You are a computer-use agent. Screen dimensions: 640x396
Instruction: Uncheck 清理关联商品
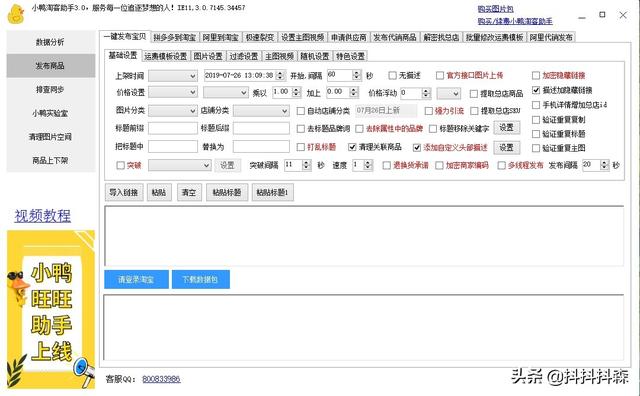coord(352,147)
